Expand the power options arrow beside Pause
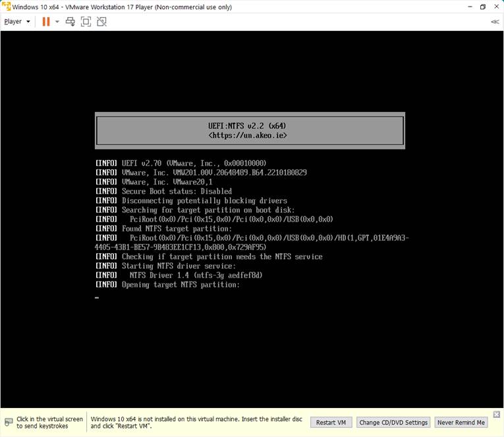This screenshot has height=437, width=504. (57, 21)
